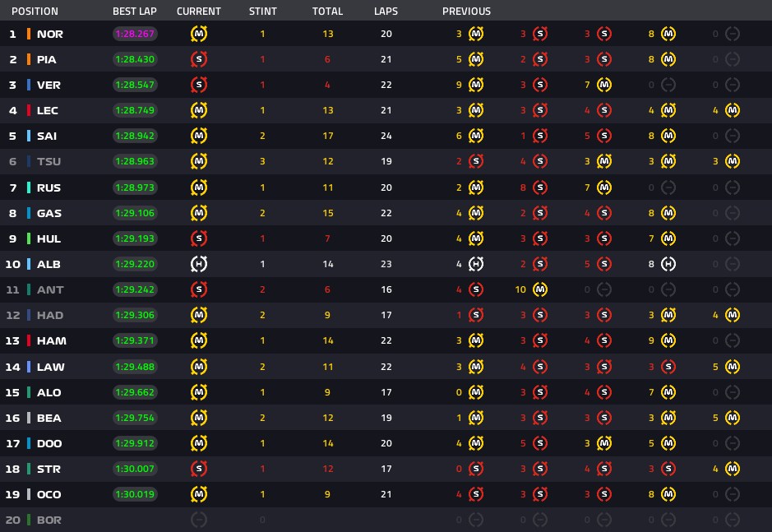Click the POSITION column header

coord(35,11)
